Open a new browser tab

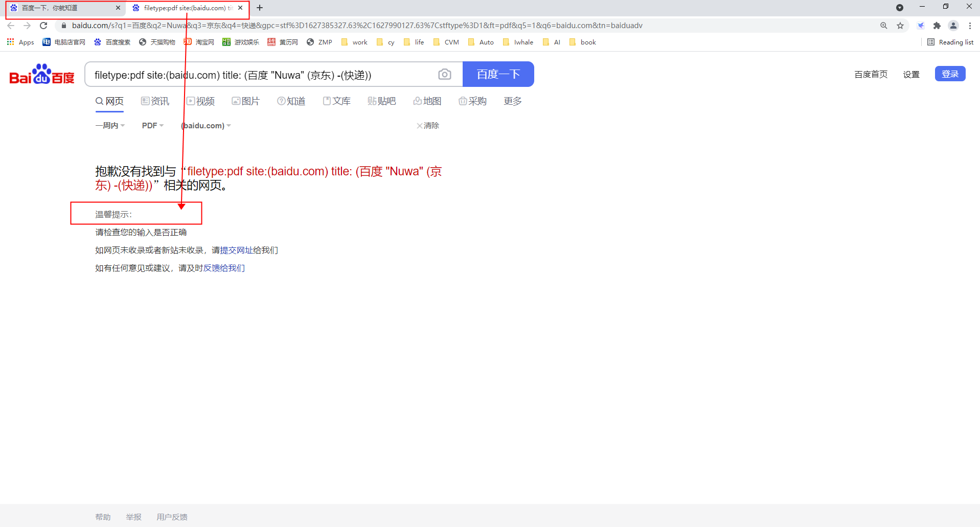click(260, 8)
